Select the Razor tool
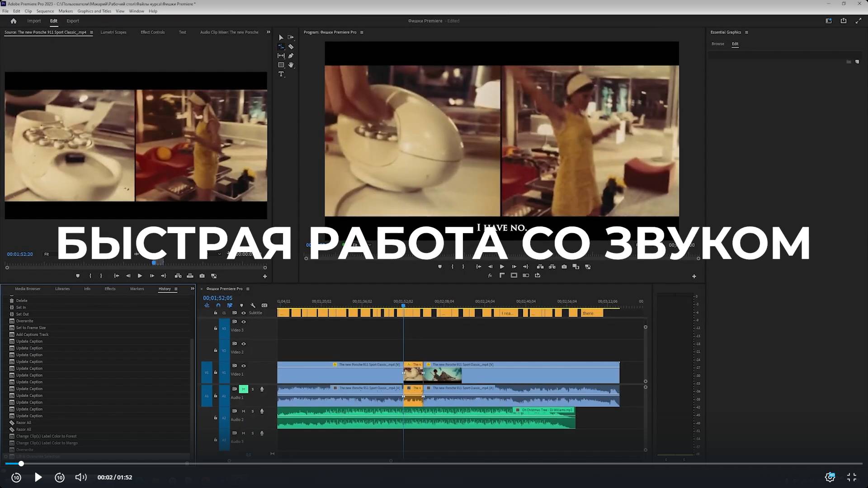This screenshot has height=488, width=868. [x=291, y=47]
